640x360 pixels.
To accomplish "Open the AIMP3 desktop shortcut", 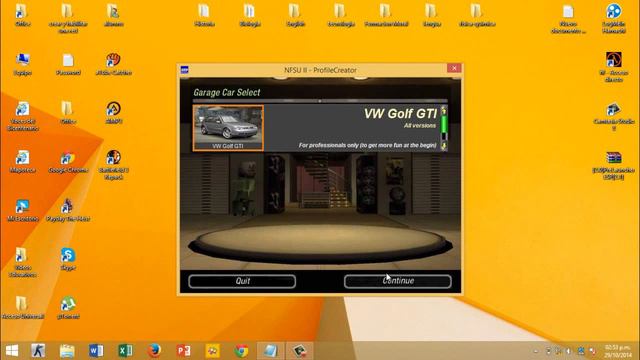I will tap(113, 112).
